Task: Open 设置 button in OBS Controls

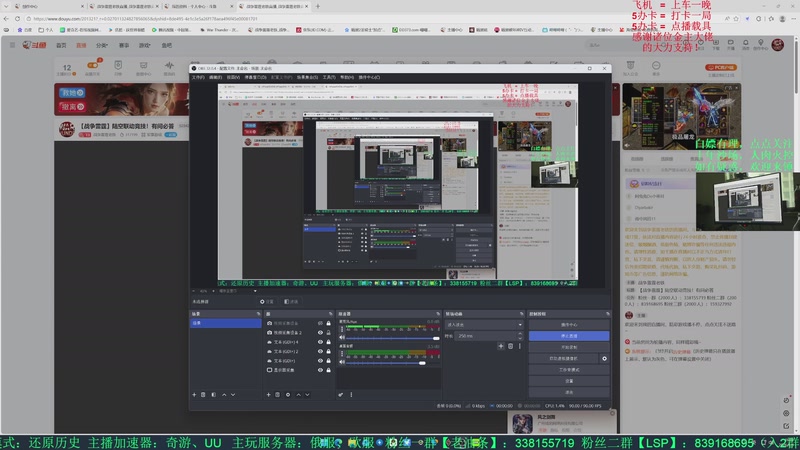Action: click(x=569, y=381)
